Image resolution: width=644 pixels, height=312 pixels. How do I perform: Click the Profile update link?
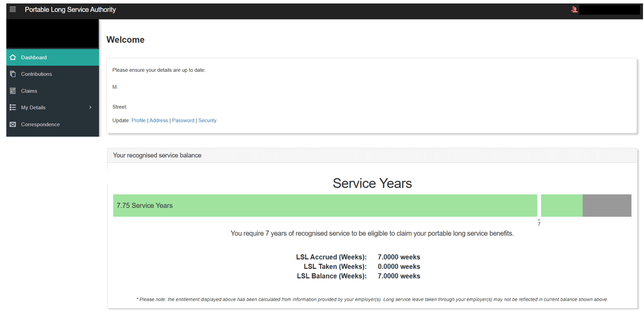click(x=139, y=120)
